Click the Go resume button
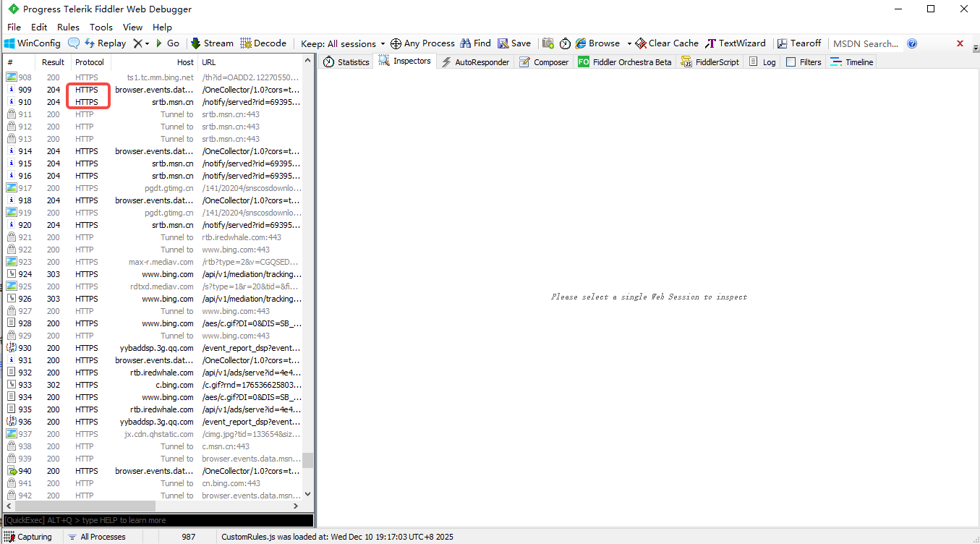This screenshot has width=980, height=544. click(167, 43)
